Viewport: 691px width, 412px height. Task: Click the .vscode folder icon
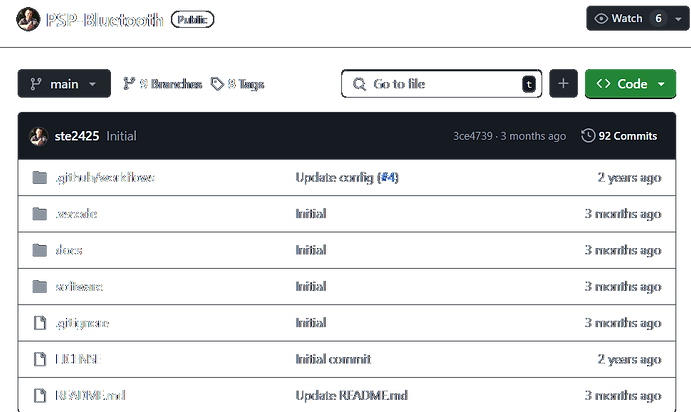click(x=39, y=214)
